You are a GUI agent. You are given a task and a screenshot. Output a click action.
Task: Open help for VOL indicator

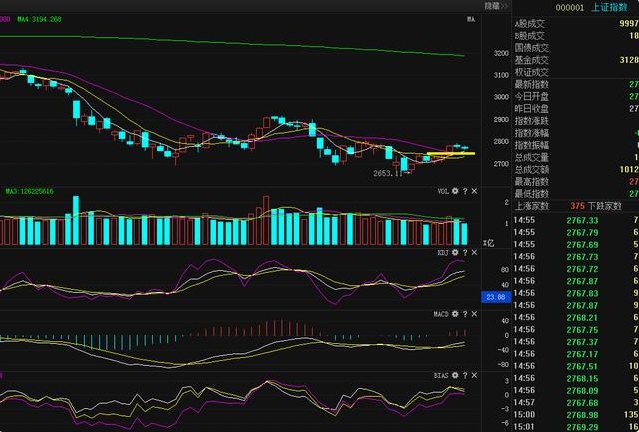(465, 191)
